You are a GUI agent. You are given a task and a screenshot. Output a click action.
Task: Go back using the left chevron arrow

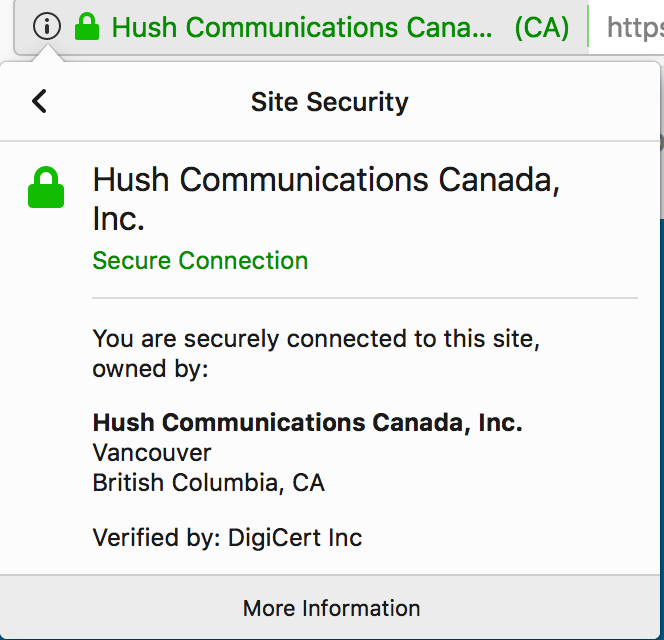39,101
